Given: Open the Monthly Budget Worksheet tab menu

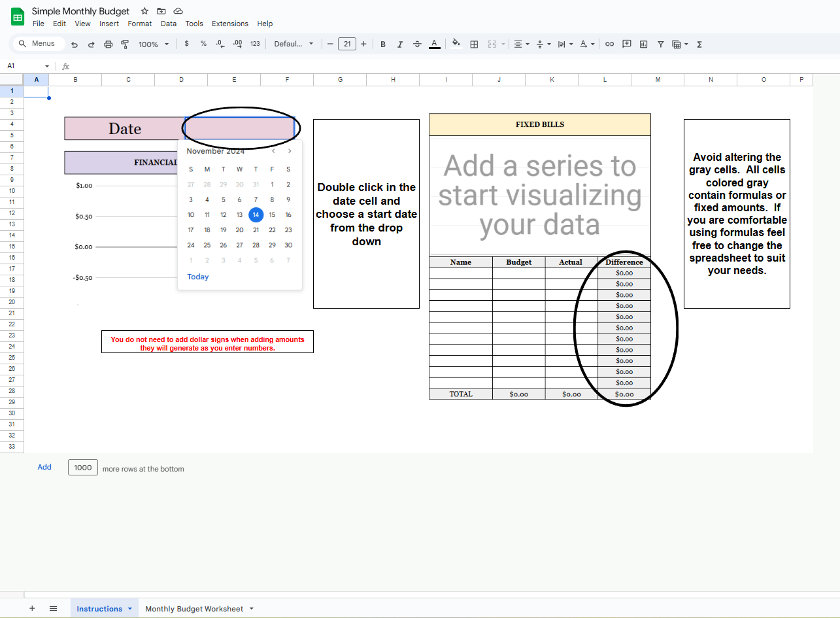Looking at the screenshot, I should click(252, 608).
